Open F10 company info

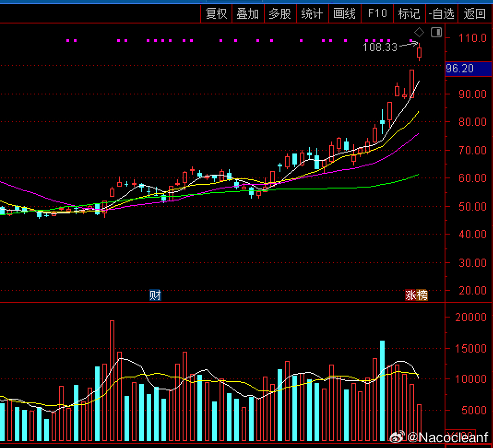[377, 13]
